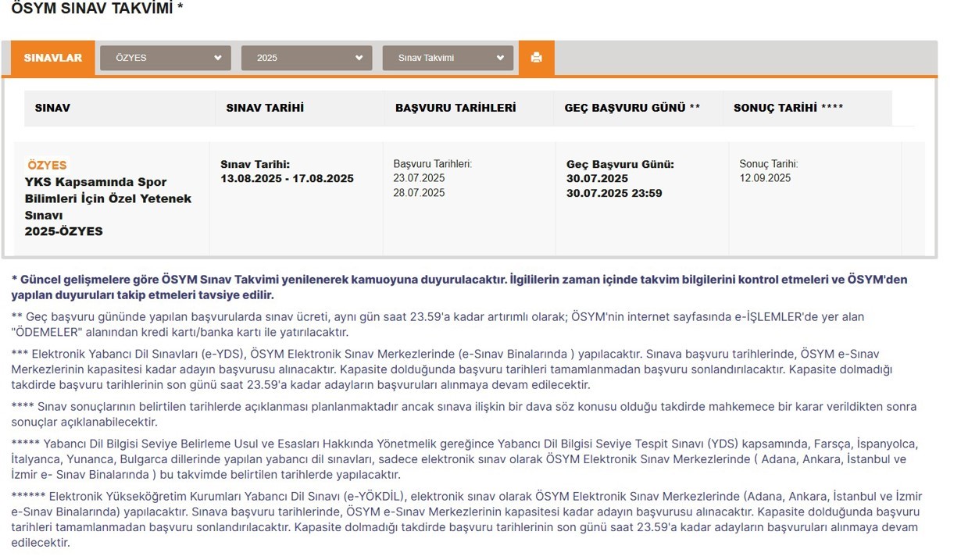This screenshot has height=560, width=961.
Task: Click the SINAV column header
Action: point(52,108)
